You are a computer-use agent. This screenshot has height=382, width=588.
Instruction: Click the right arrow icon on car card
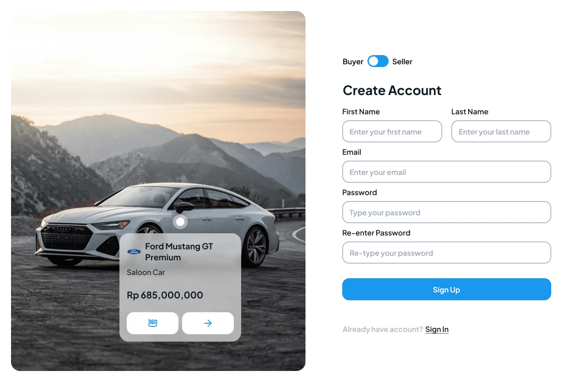click(x=208, y=323)
